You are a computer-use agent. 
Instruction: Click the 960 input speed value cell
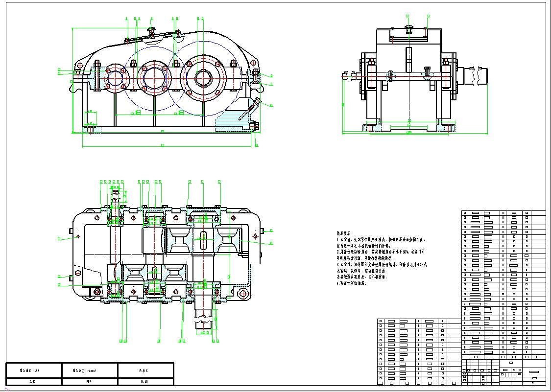(x=89, y=380)
